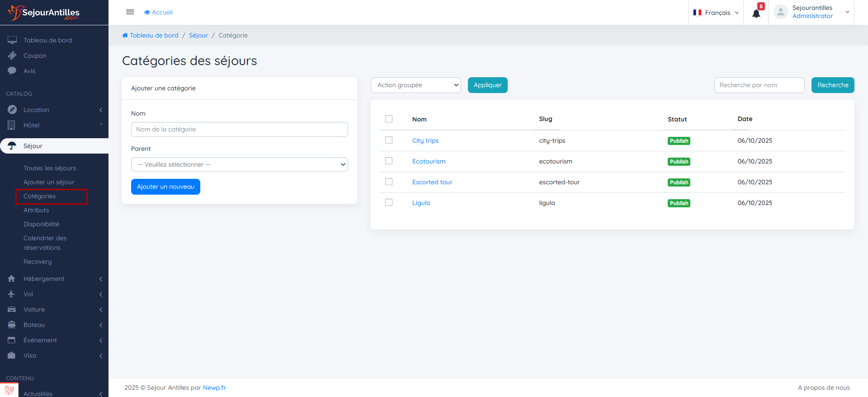Click the Ajouter un nouveau button
The width and height of the screenshot is (868, 397).
[165, 187]
